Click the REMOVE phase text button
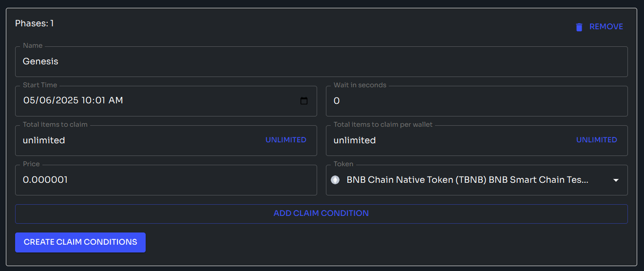Viewport: 644px width, 271px height. pyautogui.click(x=606, y=27)
